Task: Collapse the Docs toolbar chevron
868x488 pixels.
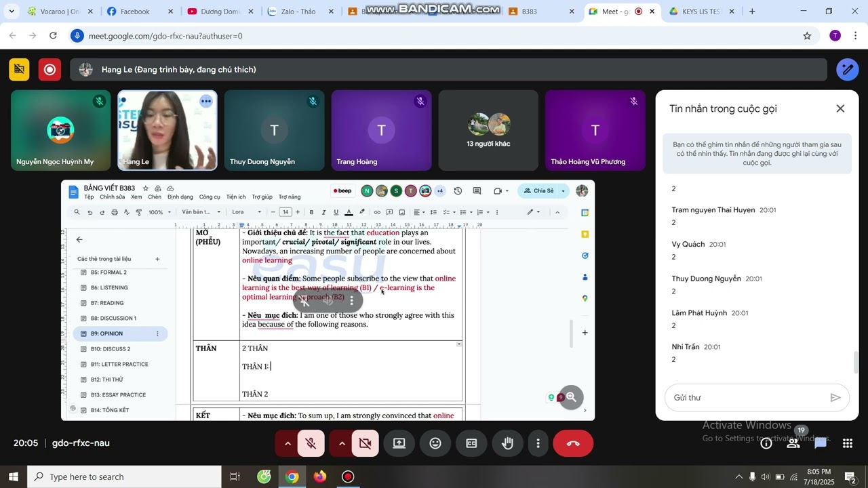Action: pyautogui.click(x=557, y=212)
